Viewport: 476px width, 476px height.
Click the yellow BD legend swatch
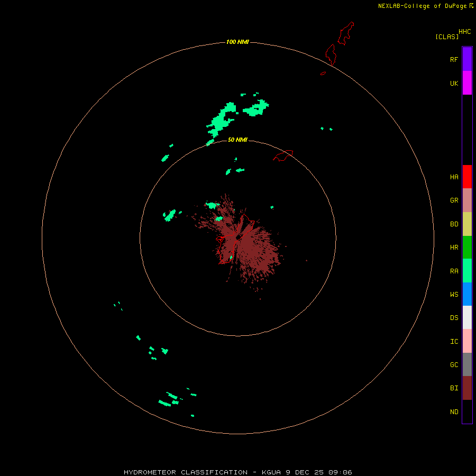point(467,224)
